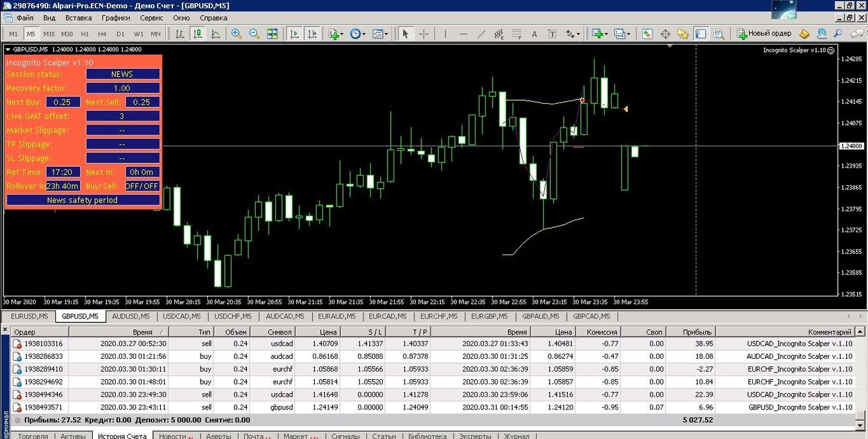Draw Fibonacci retracement levels
The image size is (868, 439).
point(516,34)
